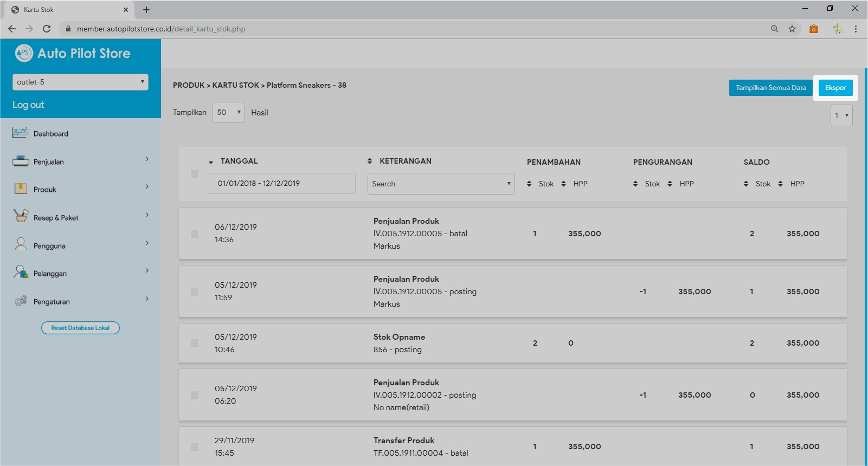Expand the Pengaturan sidebar menu
The height and width of the screenshot is (466, 868).
pos(147,299)
